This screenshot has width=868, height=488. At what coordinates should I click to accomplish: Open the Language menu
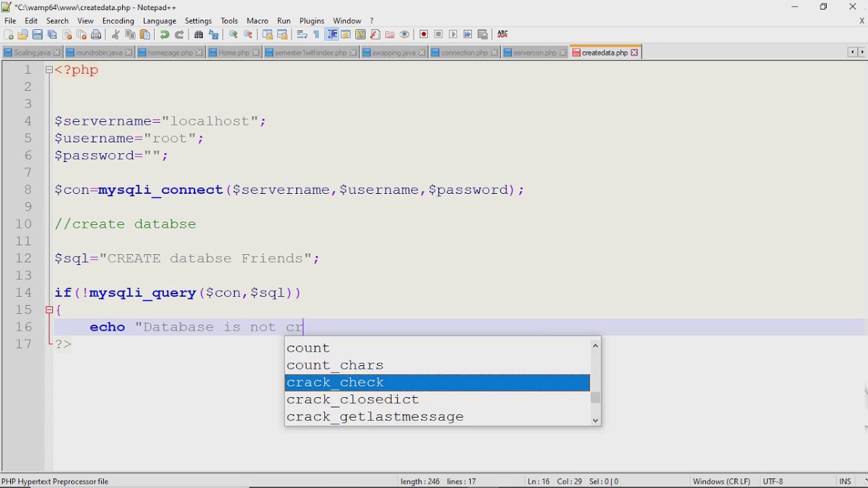pos(159,21)
